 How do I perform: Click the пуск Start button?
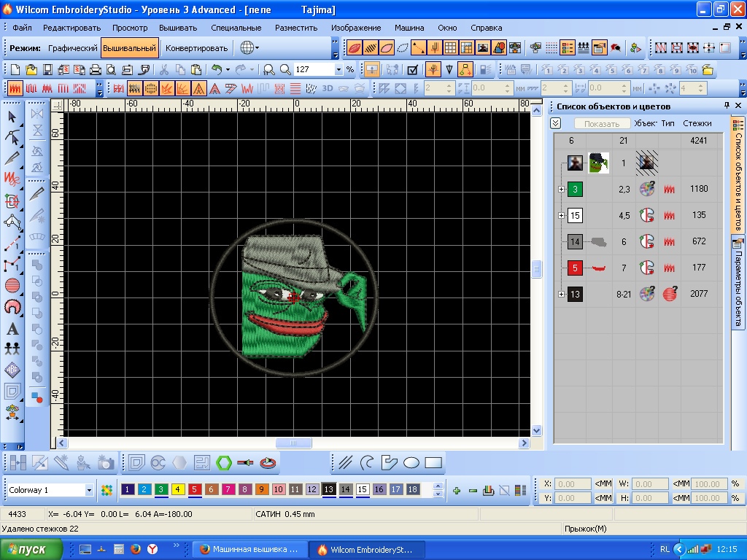[31, 550]
